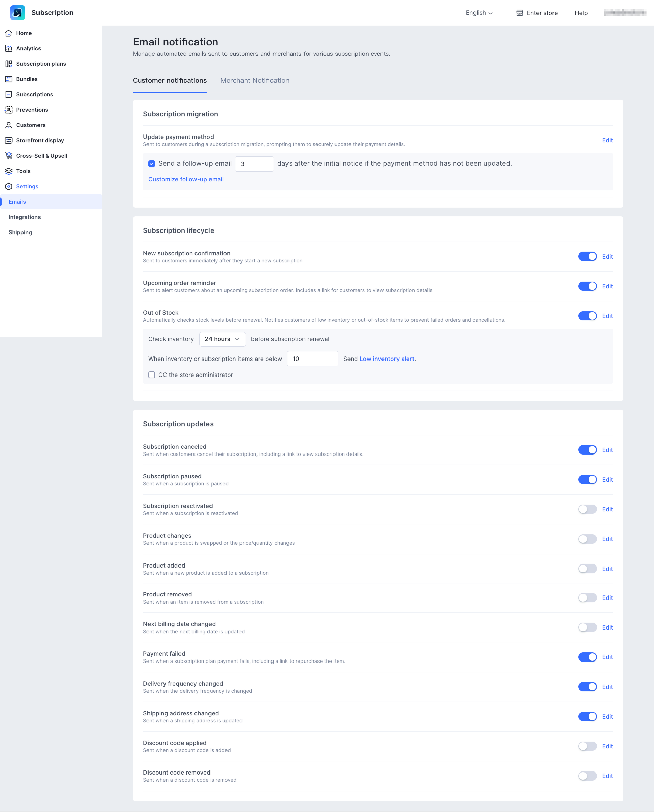This screenshot has height=812, width=654.
Task: Open Analytics via its chart icon
Action: pyautogui.click(x=9, y=49)
